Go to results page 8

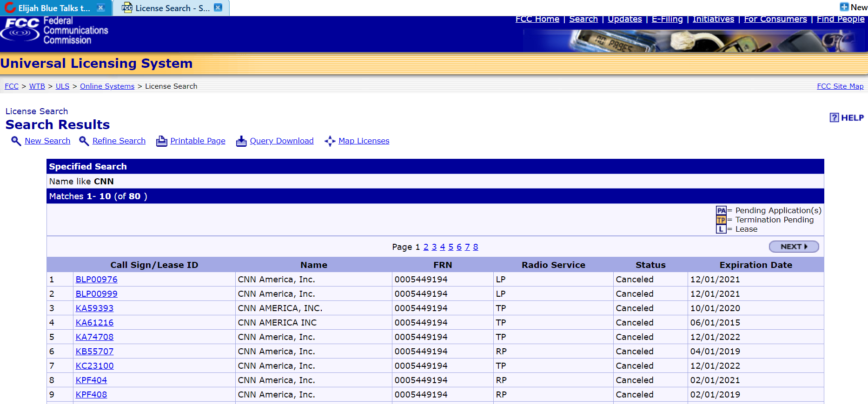pyautogui.click(x=476, y=247)
